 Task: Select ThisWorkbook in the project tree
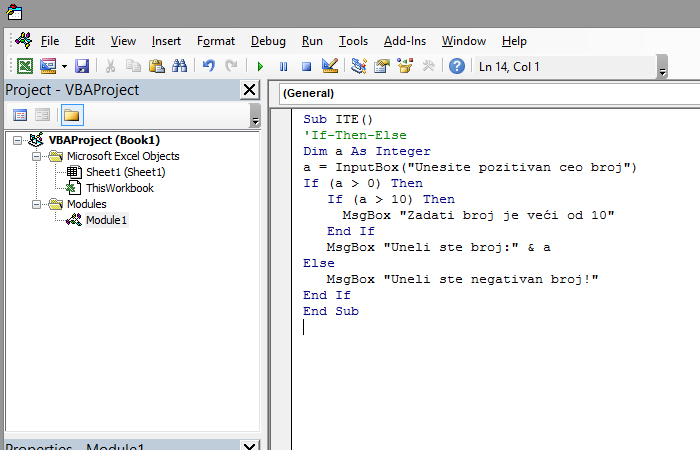119,188
